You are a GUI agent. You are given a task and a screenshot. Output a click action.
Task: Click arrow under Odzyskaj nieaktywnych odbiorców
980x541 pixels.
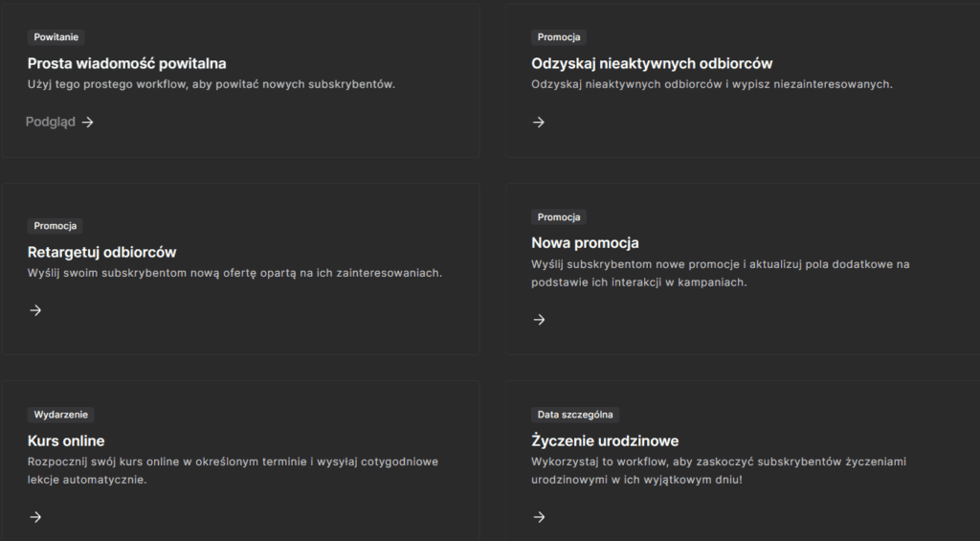click(539, 123)
